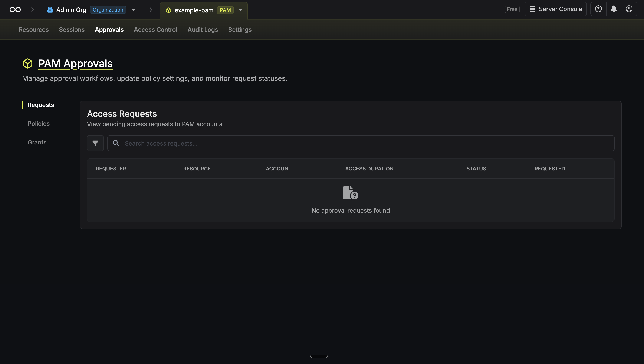Image resolution: width=644 pixels, height=364 pixels.
Task: Select the Approvals tab
Action: 109,30
